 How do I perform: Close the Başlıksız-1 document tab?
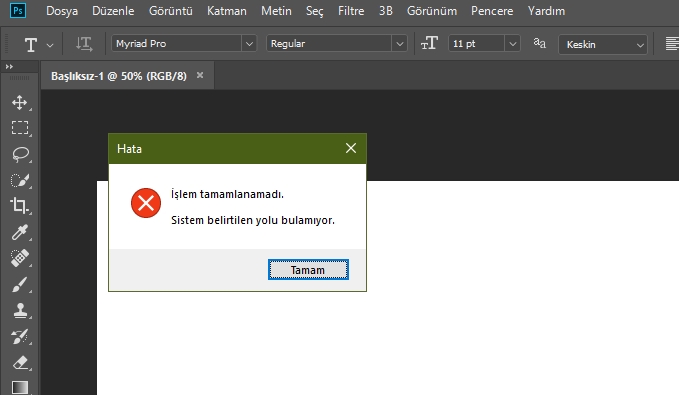[x=200, y=75]
